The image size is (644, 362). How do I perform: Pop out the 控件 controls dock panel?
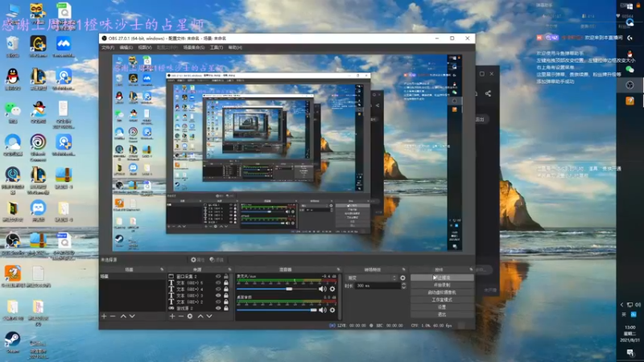[471, 269]
